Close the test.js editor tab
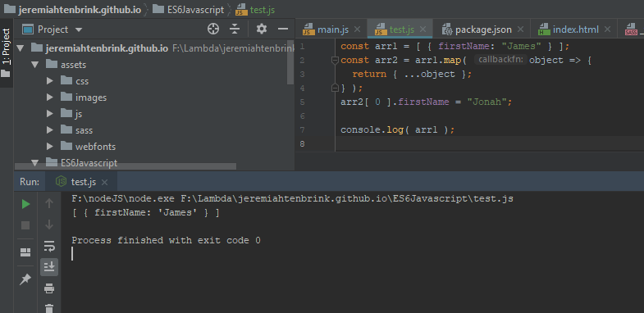644x313 pixels. [x=423, y=29]
